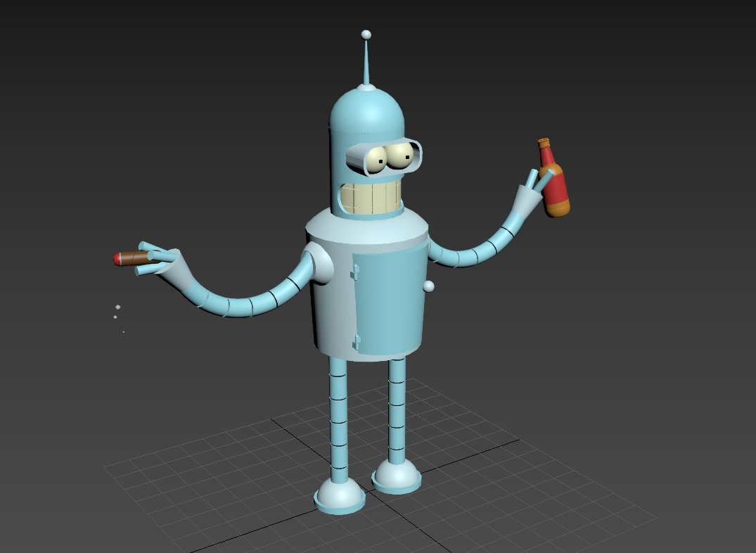Click the visor frame around the eyes
756x553 pixels.
point(384,158)
